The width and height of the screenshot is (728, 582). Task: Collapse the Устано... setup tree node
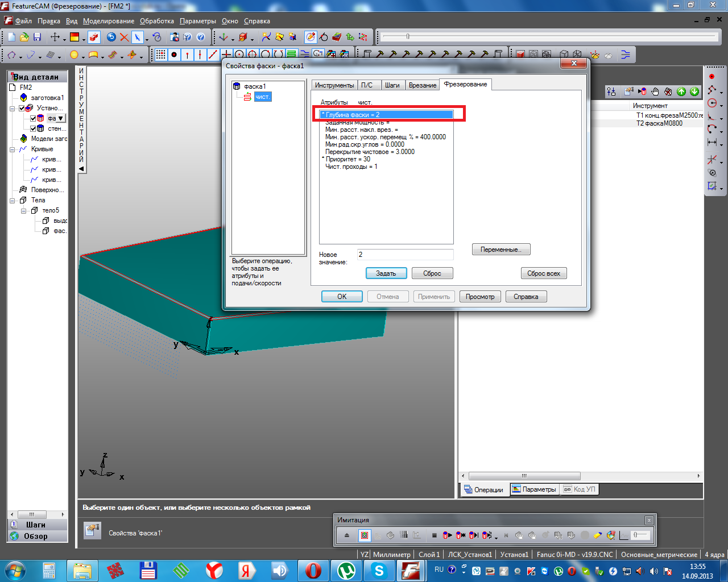click(x=13, y=108)
